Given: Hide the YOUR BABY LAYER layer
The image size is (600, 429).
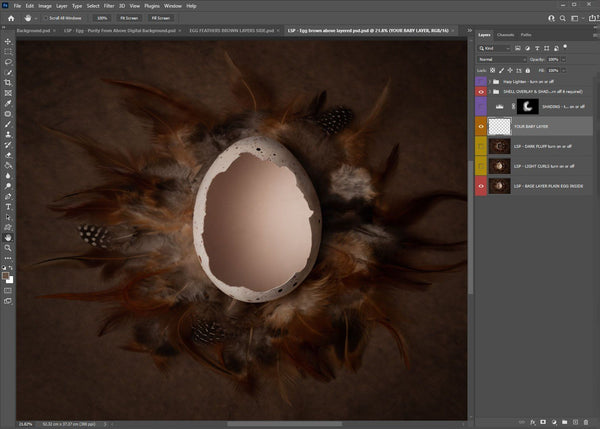Looking at the screenshot, I should point(482,126).
